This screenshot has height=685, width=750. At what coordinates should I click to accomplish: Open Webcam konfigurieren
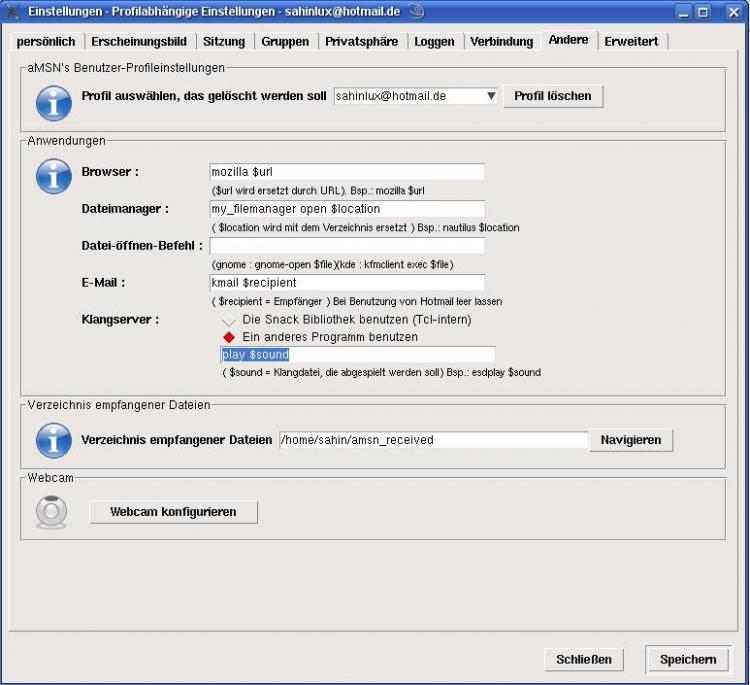click(x=173, y=512)
